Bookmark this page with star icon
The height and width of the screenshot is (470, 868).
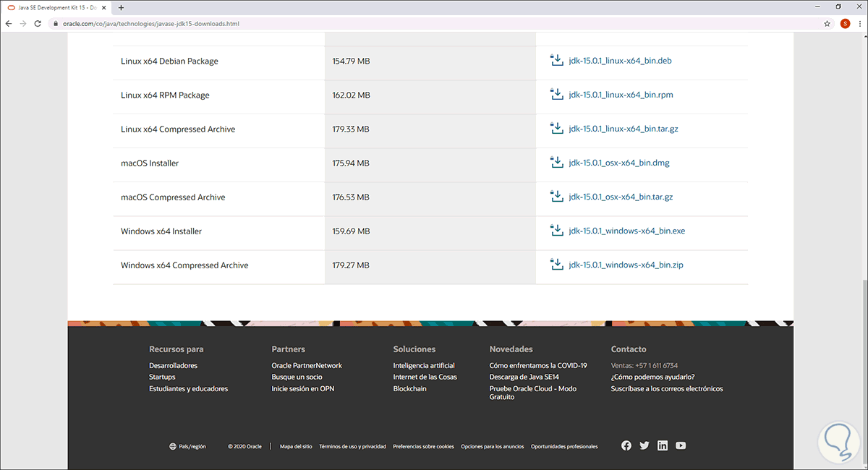827,23
